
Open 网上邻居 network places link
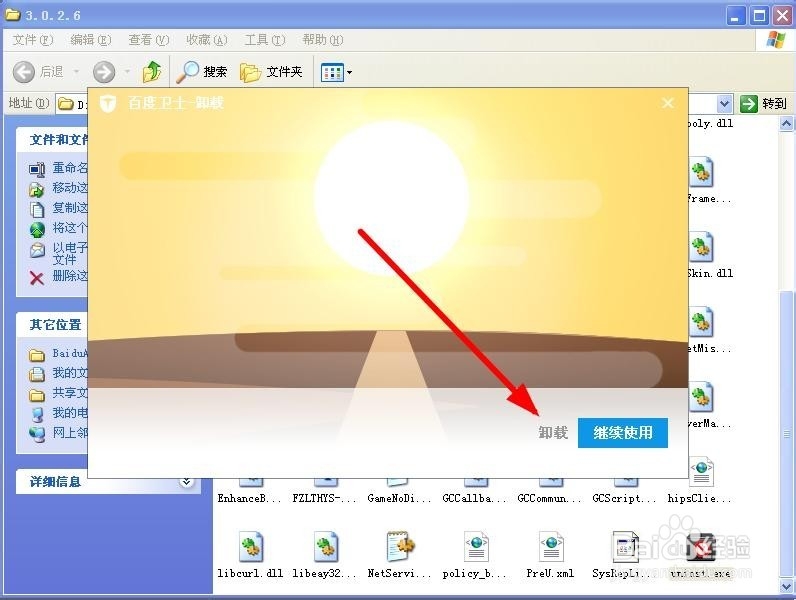click(70, 432)
